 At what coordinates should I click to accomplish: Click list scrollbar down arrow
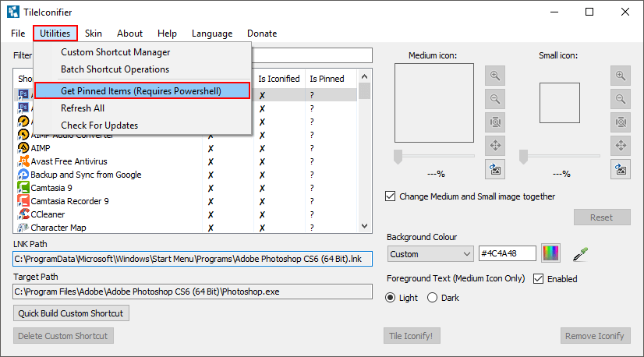click(x=364, y=226)
